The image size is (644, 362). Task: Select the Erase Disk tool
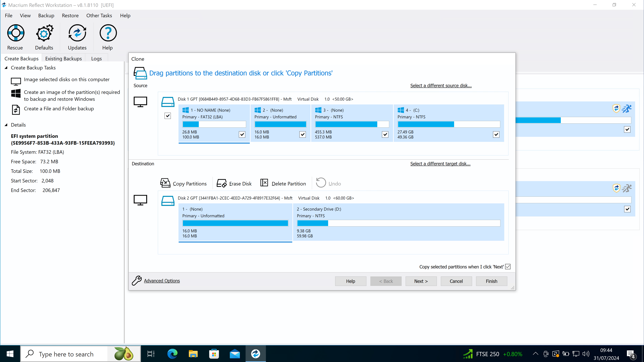click(234, 183)
